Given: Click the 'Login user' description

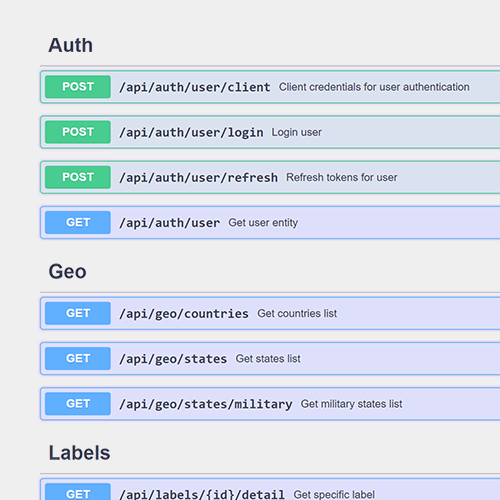Looking at the screenshot, I should [297, 132].
